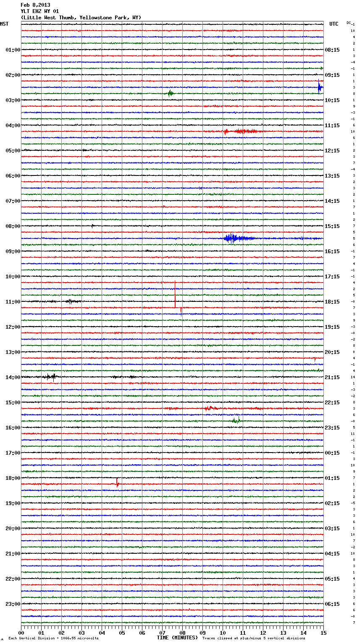
Task: Click the '09:15' UTC time label
Action: (332, 75)
